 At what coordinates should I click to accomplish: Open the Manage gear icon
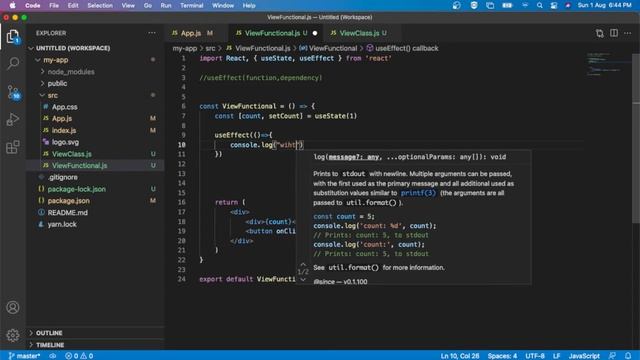(13, 335)
